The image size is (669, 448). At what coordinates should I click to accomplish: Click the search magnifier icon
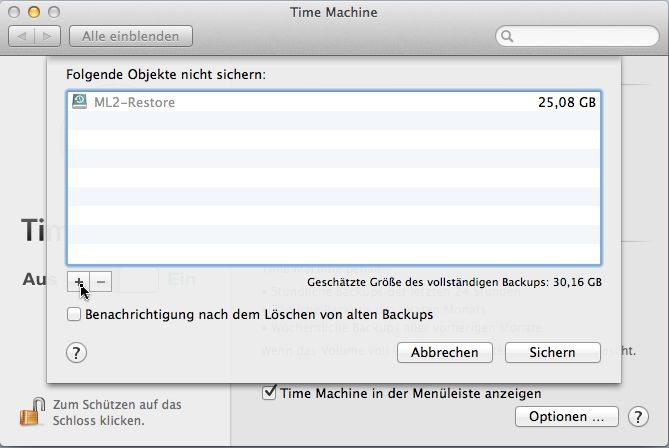(x=507, y=36)
